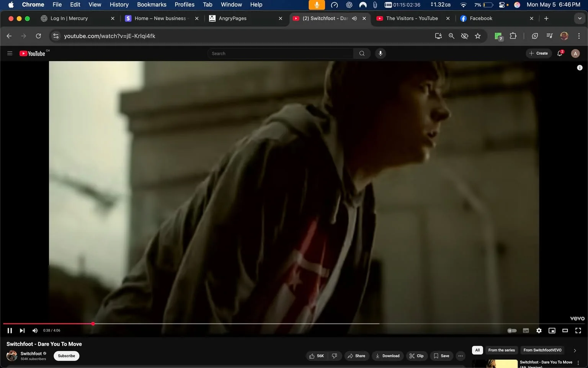Open YouTube notifications bell
This screenshot has height=368, width=588.
pos(560,53)
